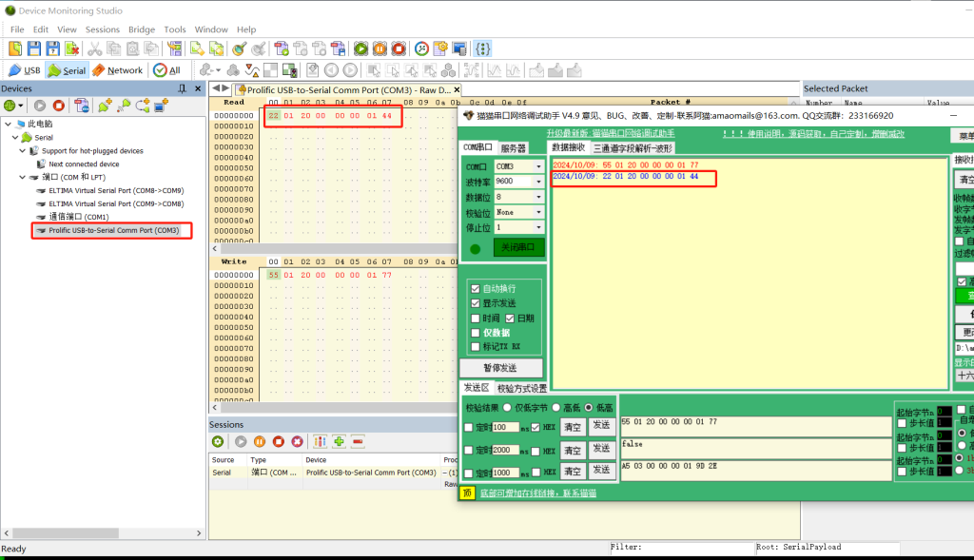
Task: Click the curly braces toolbar icon
Action: coord(483,48)
